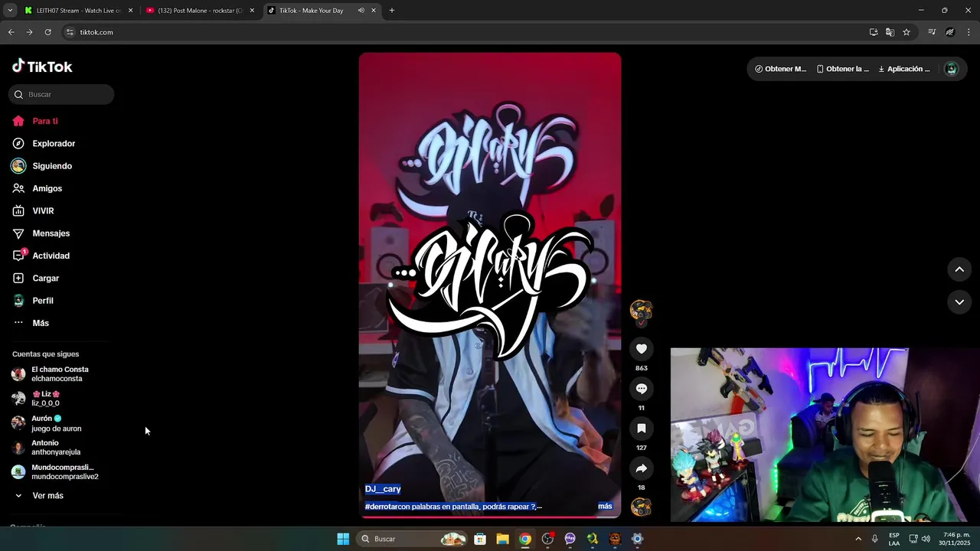Select the Para ti feed
Viewport: 980px width, 551px height.
click(45, 121)
